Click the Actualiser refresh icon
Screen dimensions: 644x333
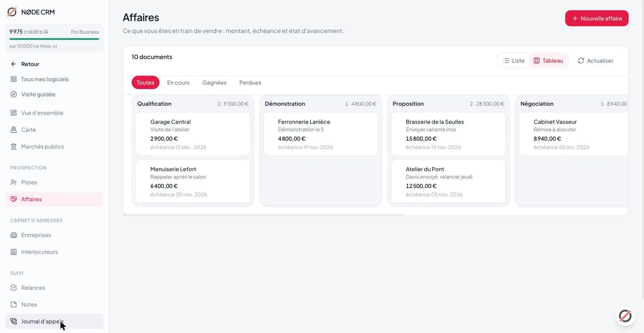point(581,61)
